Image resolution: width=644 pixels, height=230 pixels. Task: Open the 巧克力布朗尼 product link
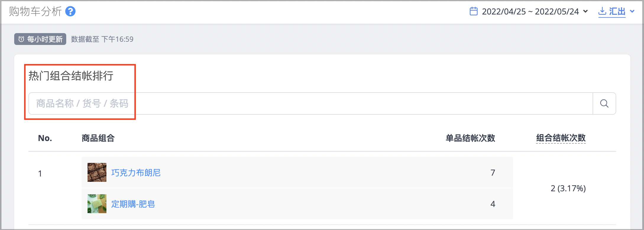coord(136,173)
